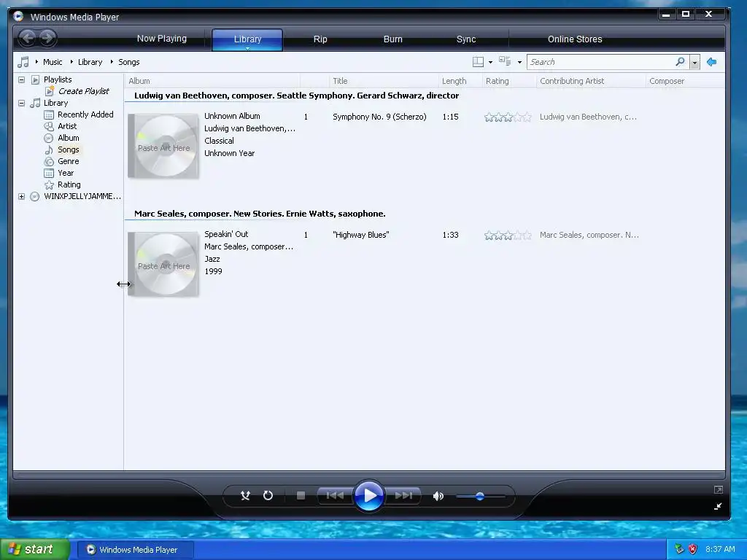Select Speakin' Out album art thumbnail

click(163, 264)
